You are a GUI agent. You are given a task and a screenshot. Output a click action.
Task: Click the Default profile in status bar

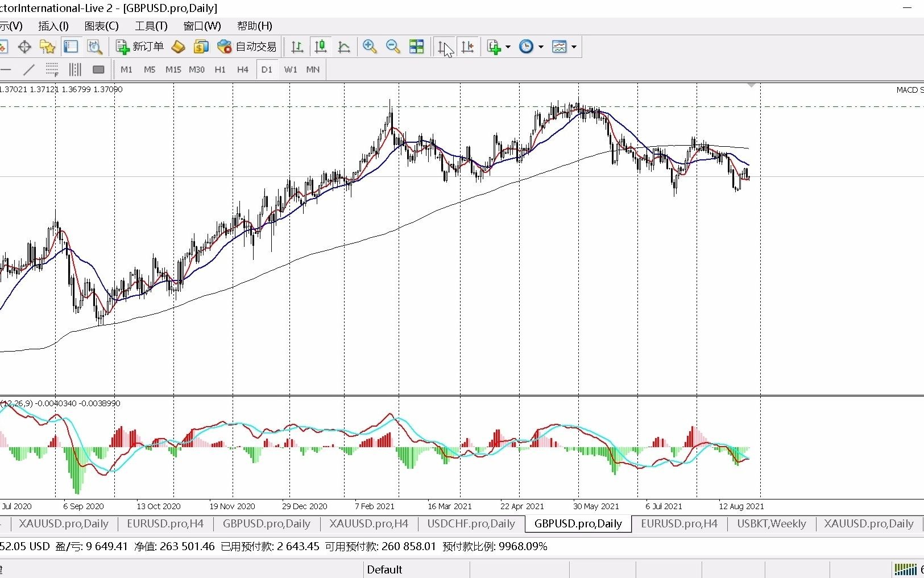click(384, 569)
